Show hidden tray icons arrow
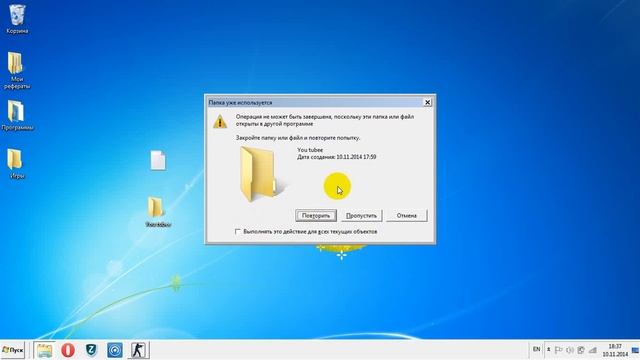Viewport: 640px width, 360px height. pyautogui.click(x=549, y=350)
